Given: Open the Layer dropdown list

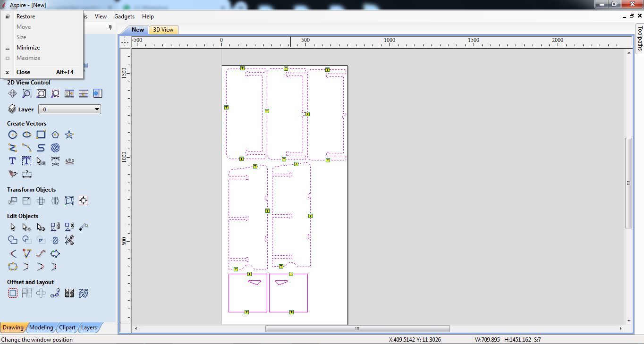Looking at the screenshot, I should pyautogui.click(x=69, y=109).
